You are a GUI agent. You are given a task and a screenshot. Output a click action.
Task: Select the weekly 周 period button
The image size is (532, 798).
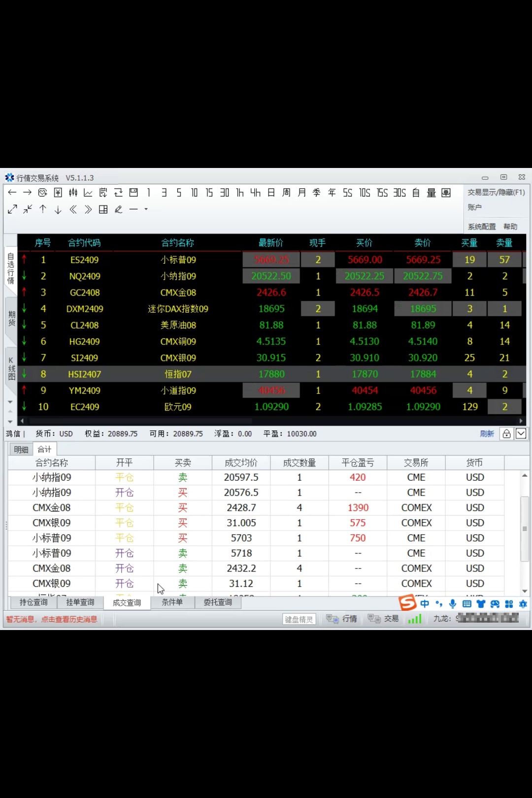[286, 193]
